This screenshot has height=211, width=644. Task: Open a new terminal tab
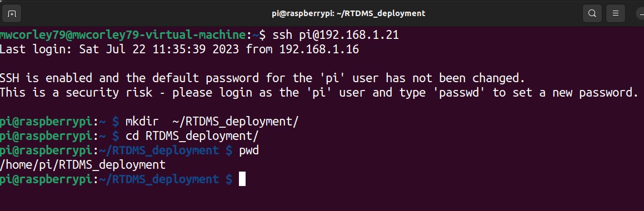pyautogui.click(x=12, y=13)
